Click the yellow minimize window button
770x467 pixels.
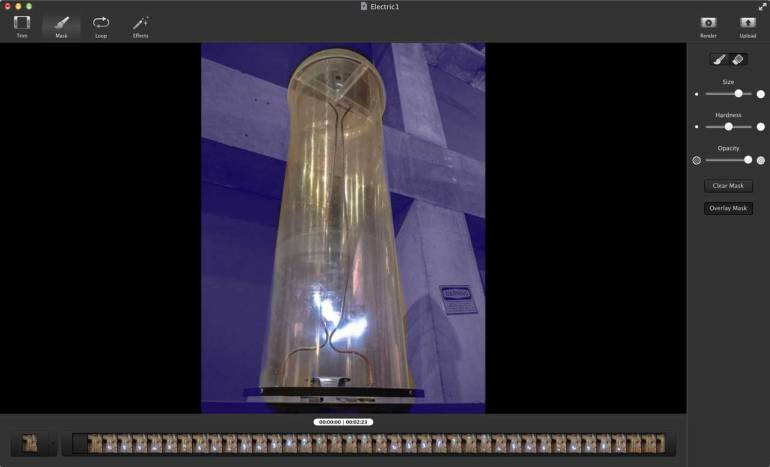(x=18, y=6)
